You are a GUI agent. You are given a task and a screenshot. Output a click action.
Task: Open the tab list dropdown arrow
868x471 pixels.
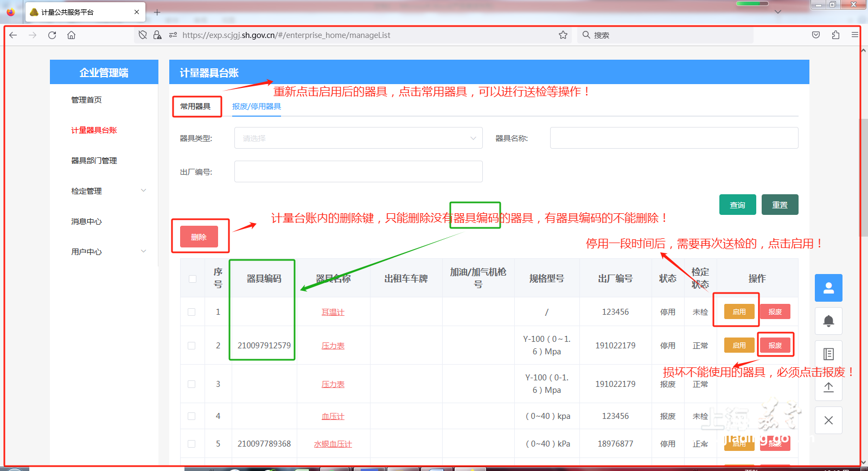tap(778, 11)
